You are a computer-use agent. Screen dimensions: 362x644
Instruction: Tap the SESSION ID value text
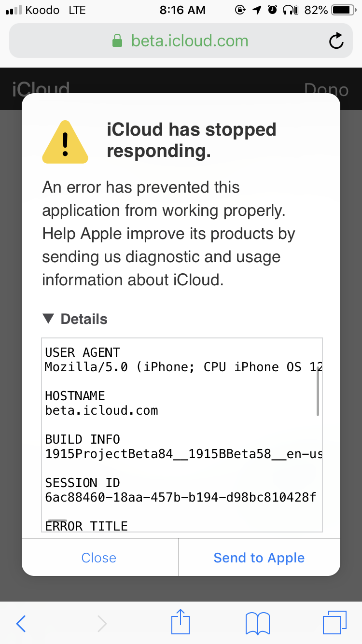coord(181,497)
